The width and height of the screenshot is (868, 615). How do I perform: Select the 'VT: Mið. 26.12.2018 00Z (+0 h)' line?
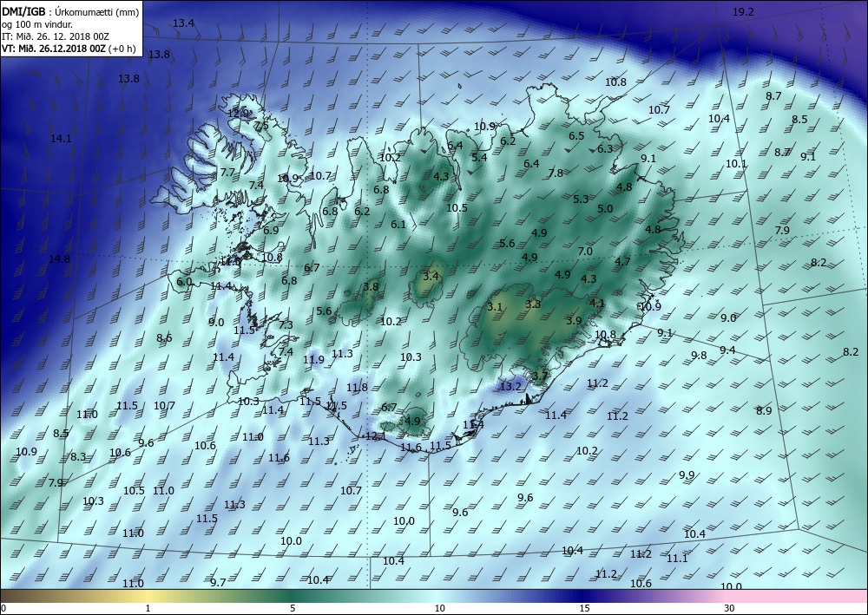(x=69, y=48)
